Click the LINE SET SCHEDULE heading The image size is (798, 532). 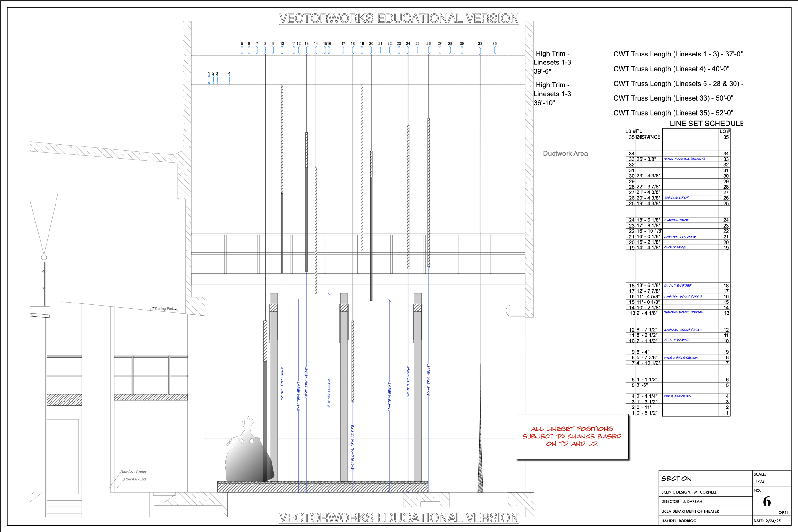click(x=706, y=124)
